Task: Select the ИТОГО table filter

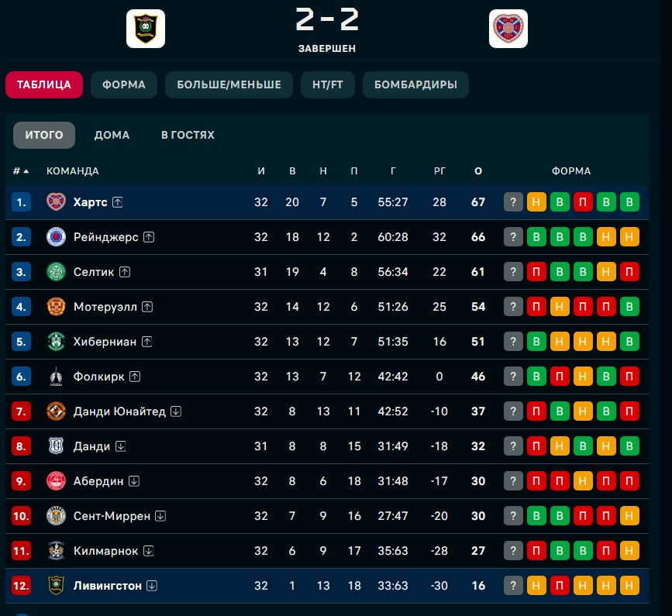Action: click(44, 135)
